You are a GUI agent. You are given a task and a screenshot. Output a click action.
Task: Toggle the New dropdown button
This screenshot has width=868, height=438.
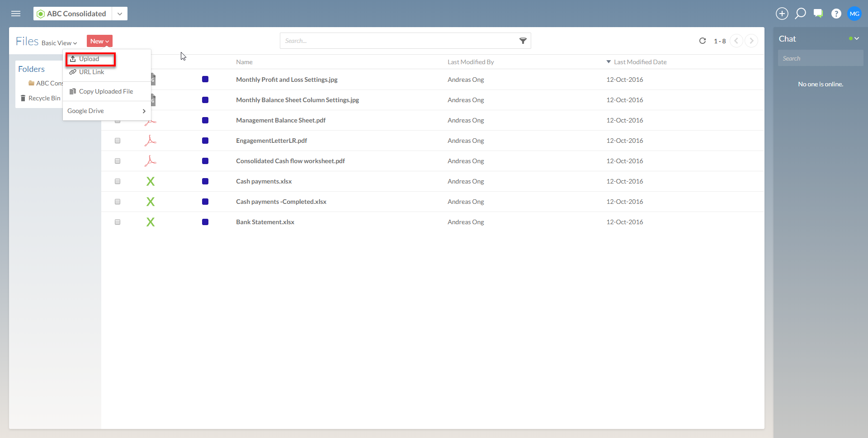[99, 41]
